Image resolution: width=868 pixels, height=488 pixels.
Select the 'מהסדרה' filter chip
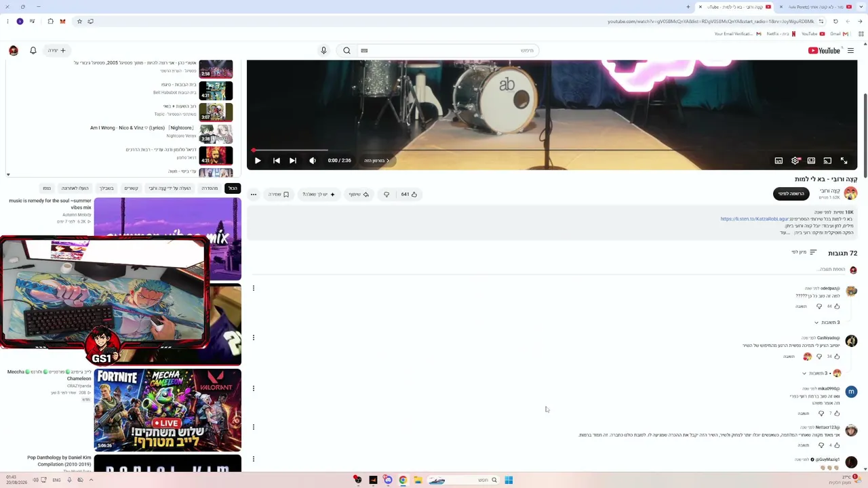(x=210, y=188)
